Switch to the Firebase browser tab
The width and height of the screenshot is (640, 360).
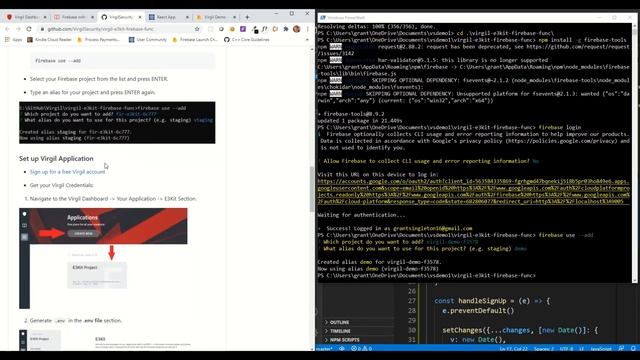point(74,17)
